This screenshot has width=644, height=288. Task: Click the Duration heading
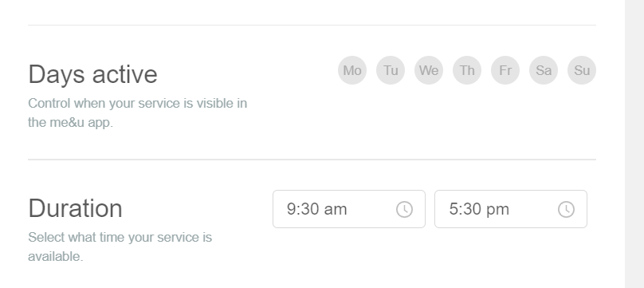[x=75, y=208]
